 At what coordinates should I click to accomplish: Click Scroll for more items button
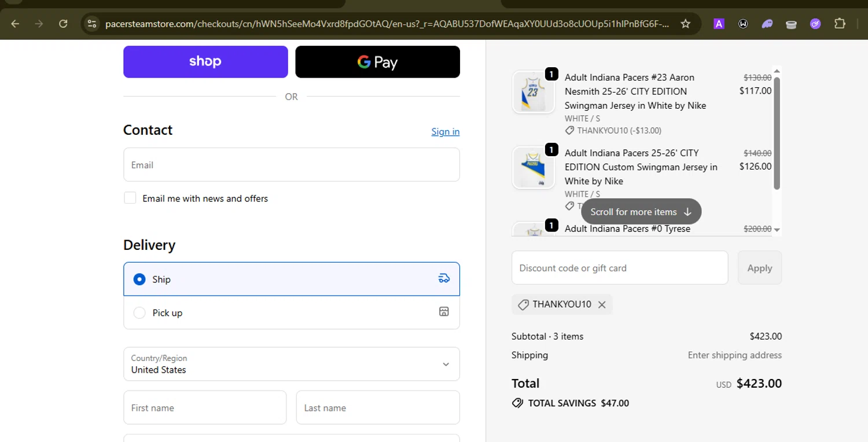[x=641, y=212]
